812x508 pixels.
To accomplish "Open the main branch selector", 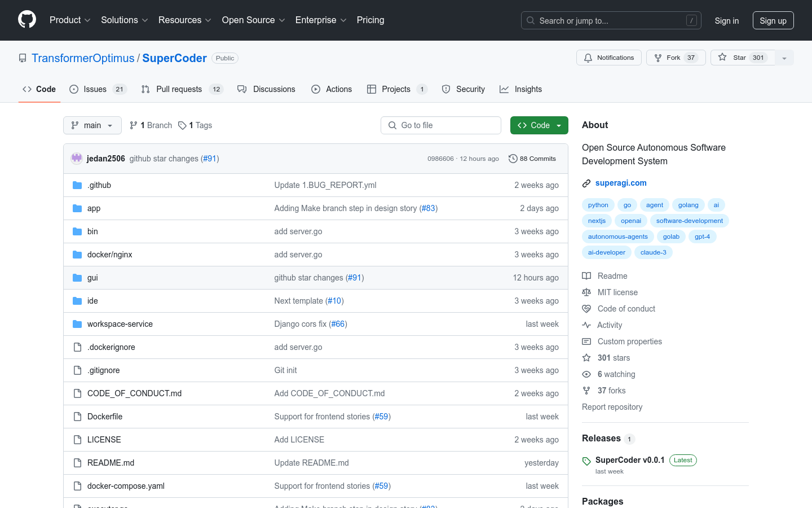I will [92, 125].
